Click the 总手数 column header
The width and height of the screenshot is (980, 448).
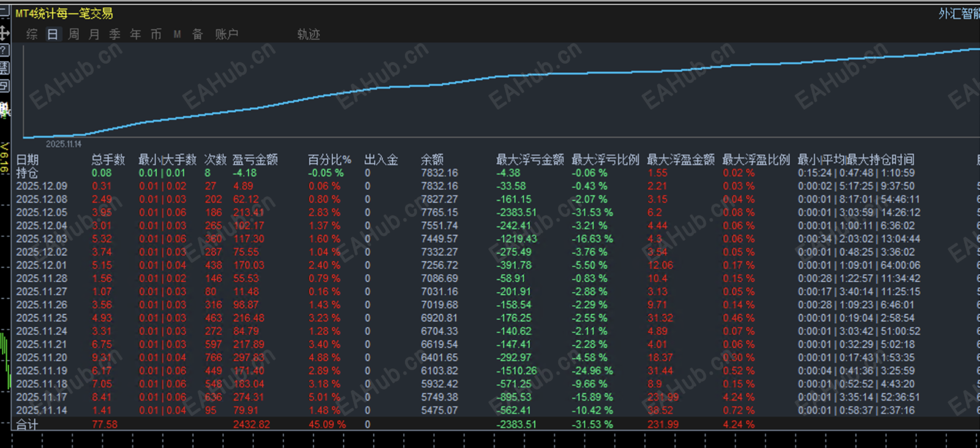coord(108,160)
